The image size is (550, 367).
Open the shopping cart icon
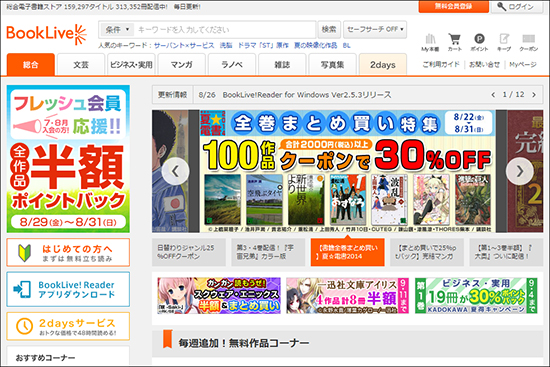click(x=455, y=42)
